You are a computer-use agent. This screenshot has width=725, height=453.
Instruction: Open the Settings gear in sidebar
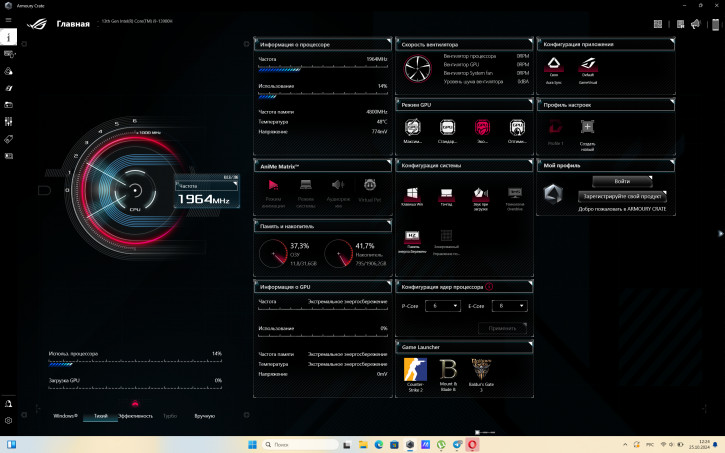(x=8, y=421)
